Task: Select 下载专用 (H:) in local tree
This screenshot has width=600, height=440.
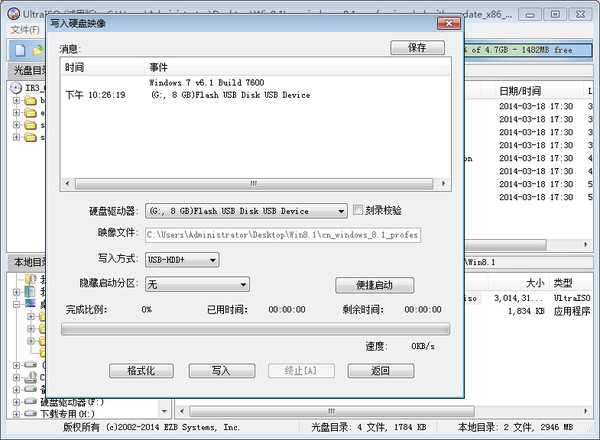Action: [67, 414]
